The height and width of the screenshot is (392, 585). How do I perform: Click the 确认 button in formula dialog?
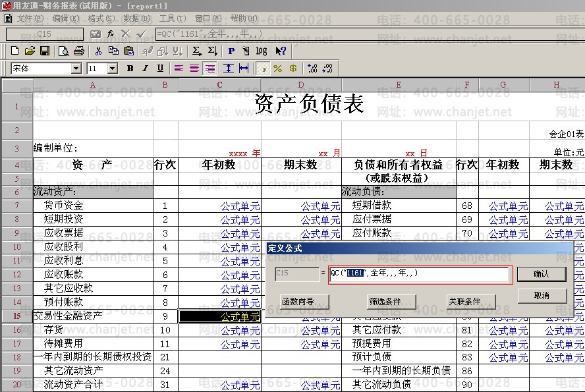[x=541, y=273]
